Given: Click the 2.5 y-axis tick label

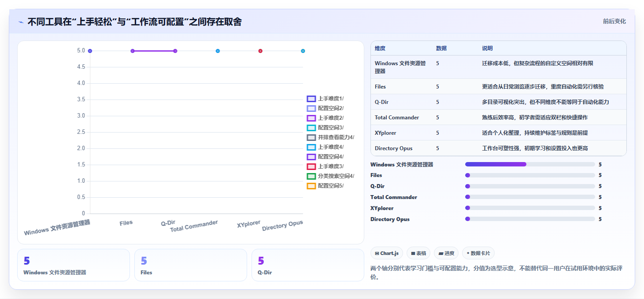Looking at the screenshot, I should tap(81, 132).
